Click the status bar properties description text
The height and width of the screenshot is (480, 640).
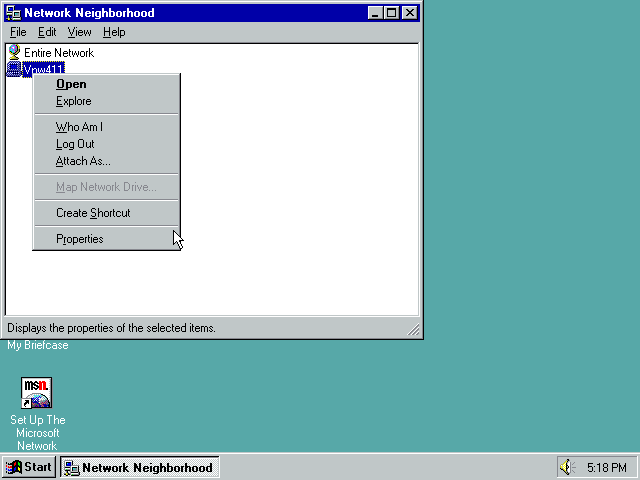[x=111, y=328]
